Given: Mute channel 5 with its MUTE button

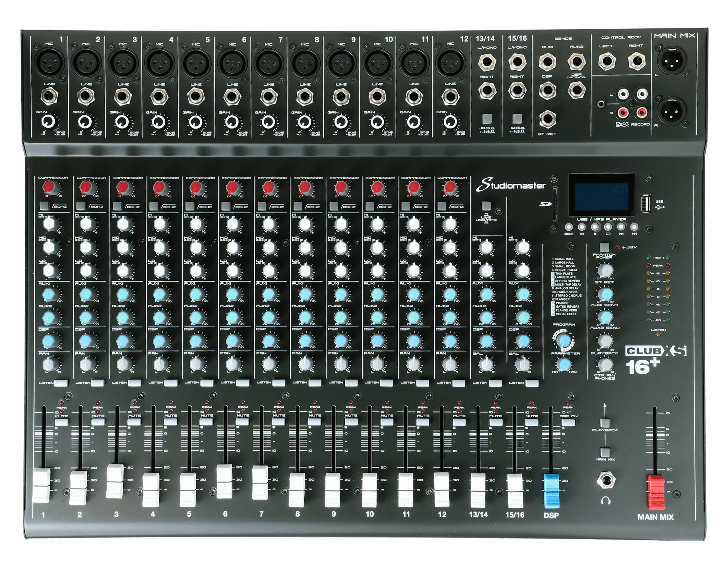Looking at the screenshot, I should [206, 422].
